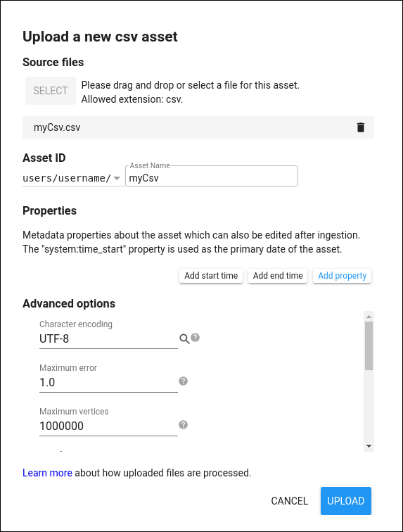403x532 pixels.
Task: Show help for Character encoding option
Action: [195, 338]
